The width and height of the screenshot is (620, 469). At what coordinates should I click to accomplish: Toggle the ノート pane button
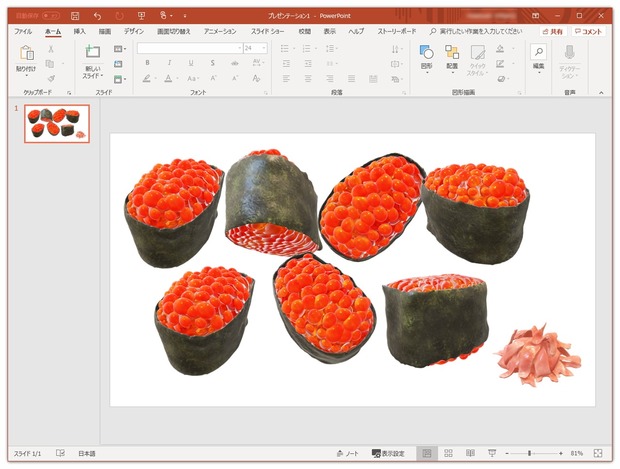click(x=347, y=454)
